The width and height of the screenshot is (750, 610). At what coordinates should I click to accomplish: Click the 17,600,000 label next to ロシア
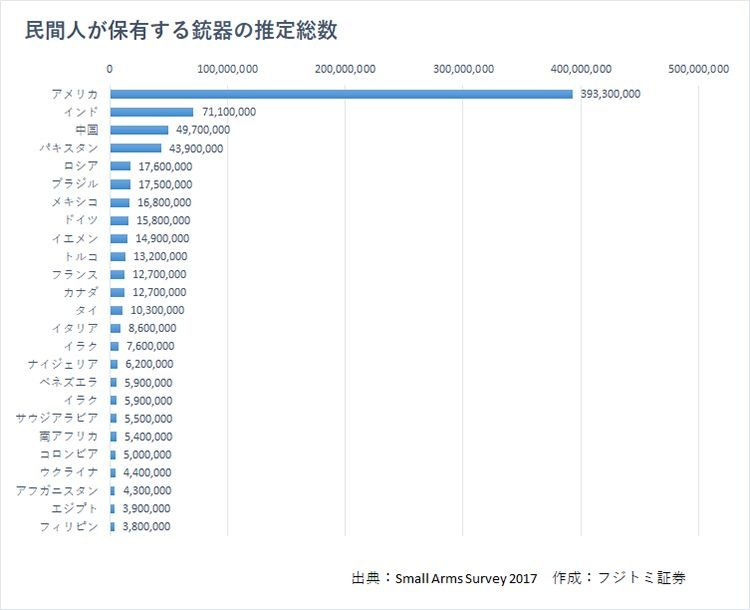(x=164, y=166)
